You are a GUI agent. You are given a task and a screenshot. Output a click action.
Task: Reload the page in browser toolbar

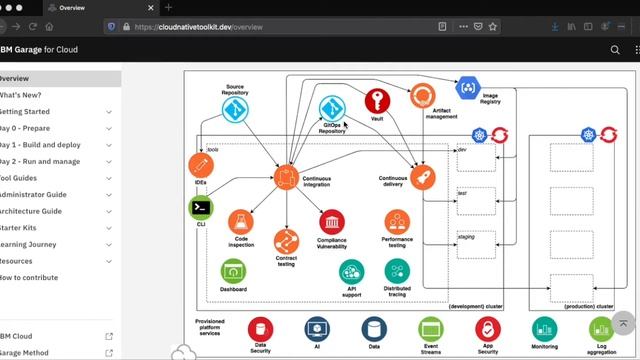pos(33,27)
